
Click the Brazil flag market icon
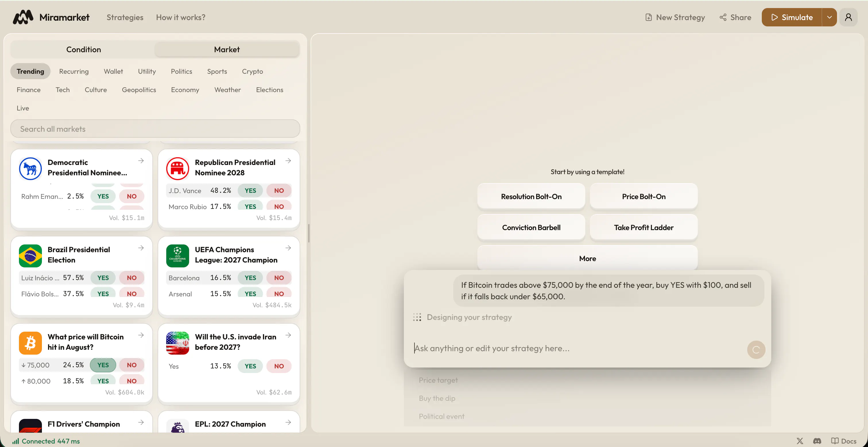[x=30, y=256]
